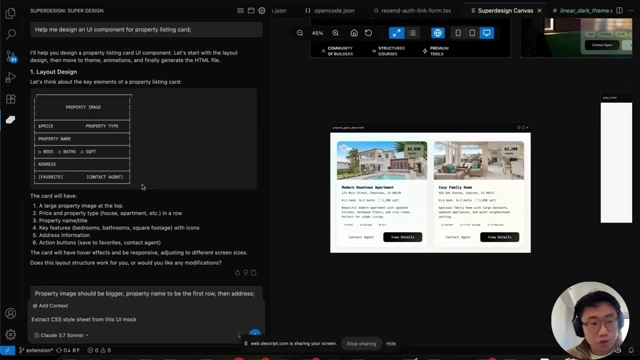Click the ASCII layout wireframe code block
Image resolution: width=640 pixels, height=360 pixels.
143,139
